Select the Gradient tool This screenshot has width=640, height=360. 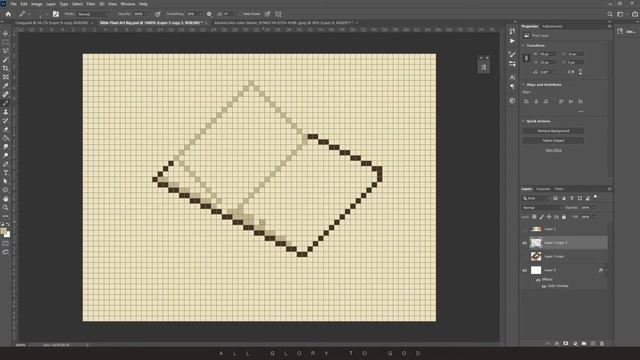point(6,138)
